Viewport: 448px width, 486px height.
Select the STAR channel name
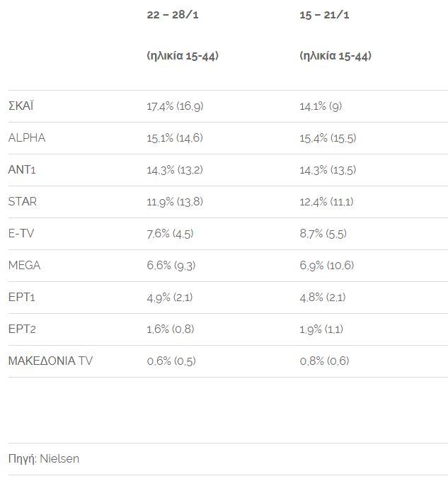click(23, 202)
